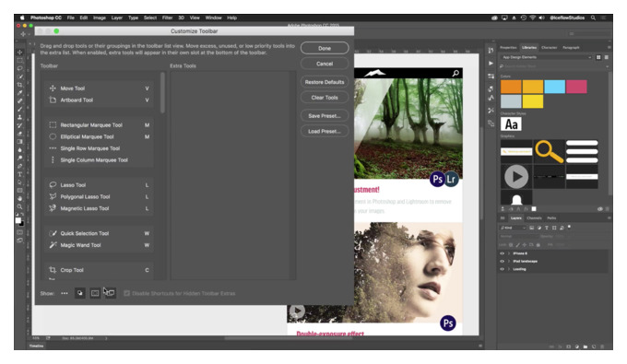Pick the orange library color swatch

coord(511,87)
